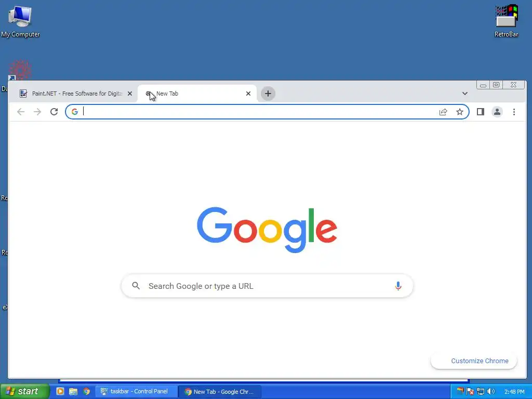Screen dimensions: 532x399
Task: Open the Windows start menu
Action: point(24,392)
